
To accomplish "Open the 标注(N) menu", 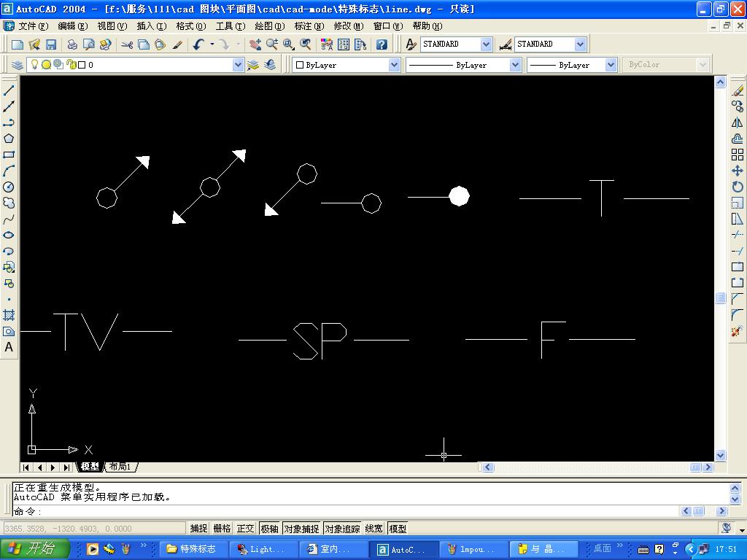I will (x=309, y=26).
